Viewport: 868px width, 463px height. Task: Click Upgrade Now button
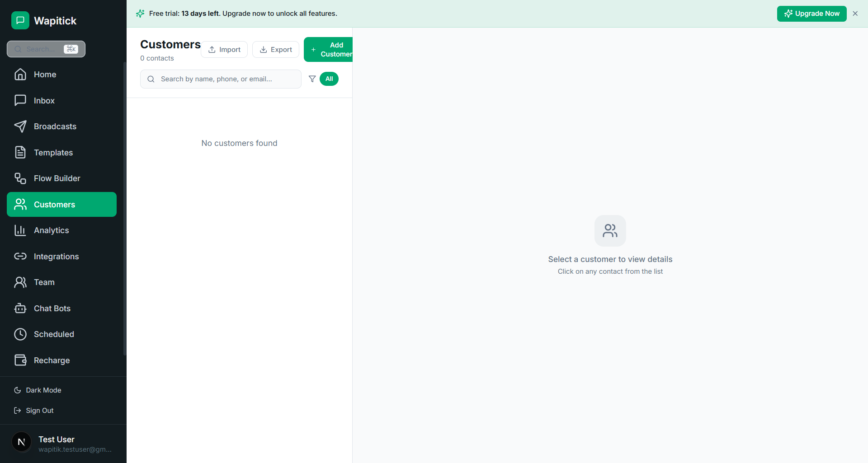[812, 14]
